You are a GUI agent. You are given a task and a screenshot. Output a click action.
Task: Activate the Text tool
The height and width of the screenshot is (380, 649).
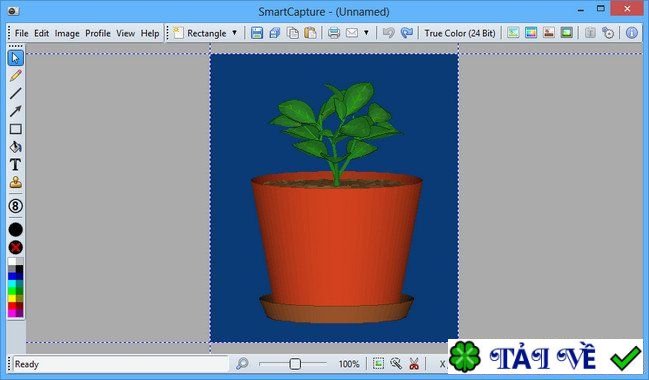[x=15, y=165]
